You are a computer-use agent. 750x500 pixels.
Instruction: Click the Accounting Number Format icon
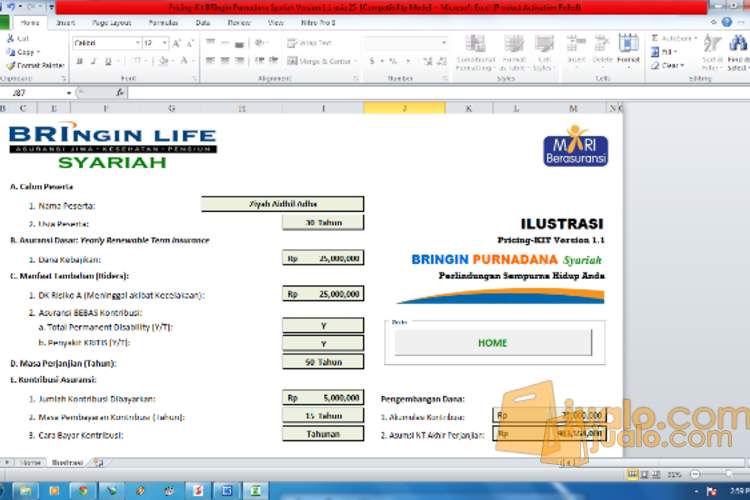(x=372, y=61)
